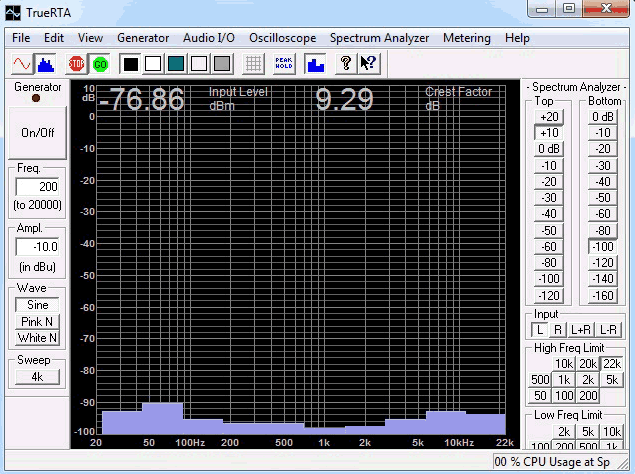This screenshot has width=635, height=474.
Task: Click the sine wave oscilloscope toolbar icon
Action: click(21, 64)
